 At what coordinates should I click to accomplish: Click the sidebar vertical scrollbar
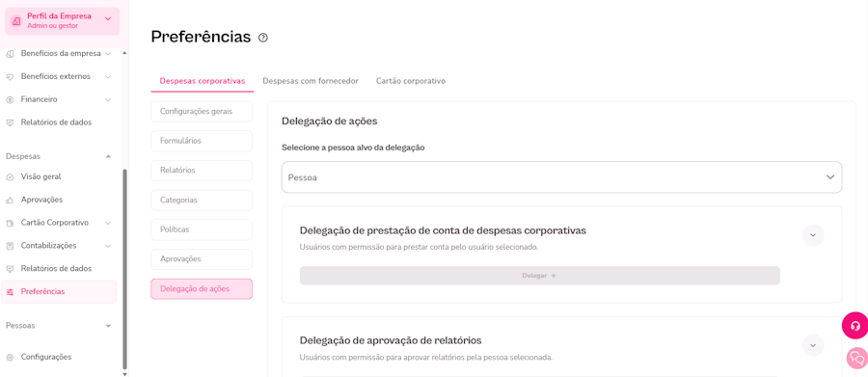tap(124, 269)
